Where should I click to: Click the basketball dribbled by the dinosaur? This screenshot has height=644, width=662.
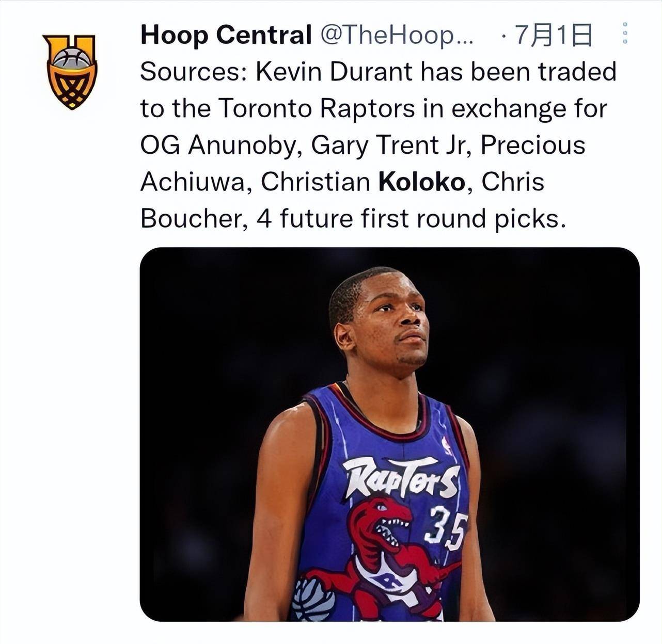click(x=313, y=599)
